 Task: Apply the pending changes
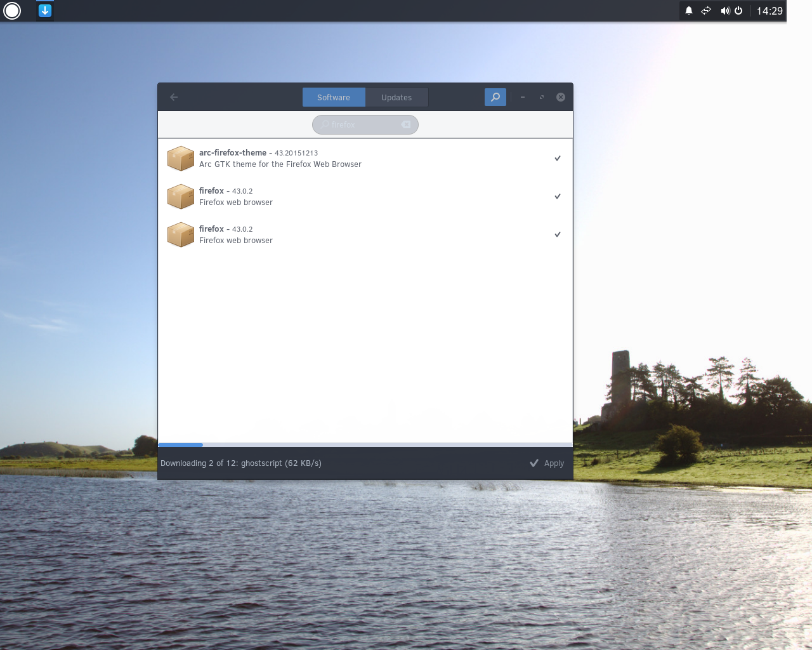tap(547, 463)
